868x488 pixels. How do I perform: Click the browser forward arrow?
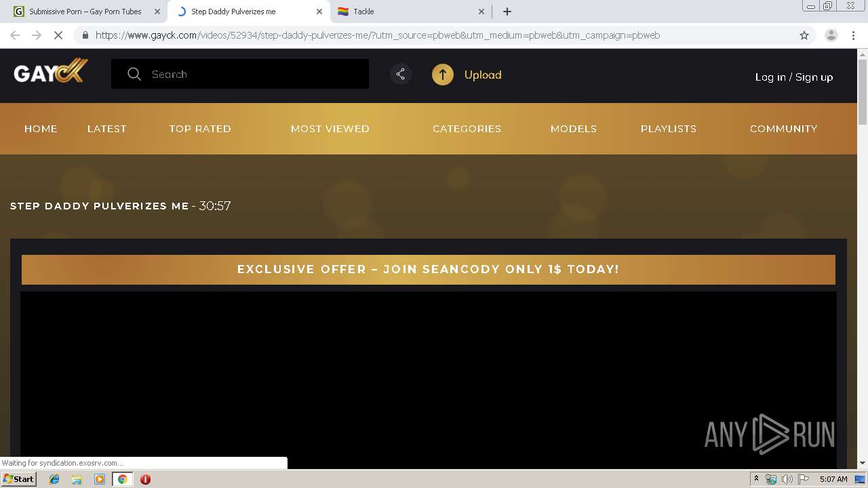[x=37, y=35]
